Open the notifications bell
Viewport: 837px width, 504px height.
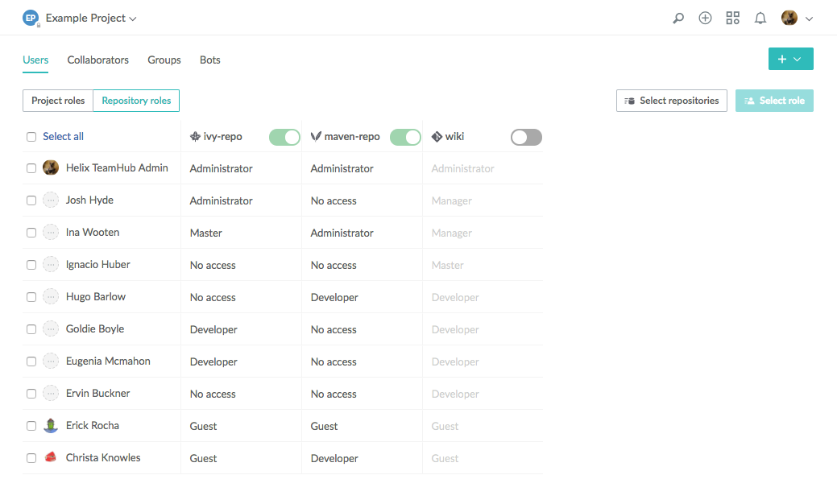[x=760, y=18]
